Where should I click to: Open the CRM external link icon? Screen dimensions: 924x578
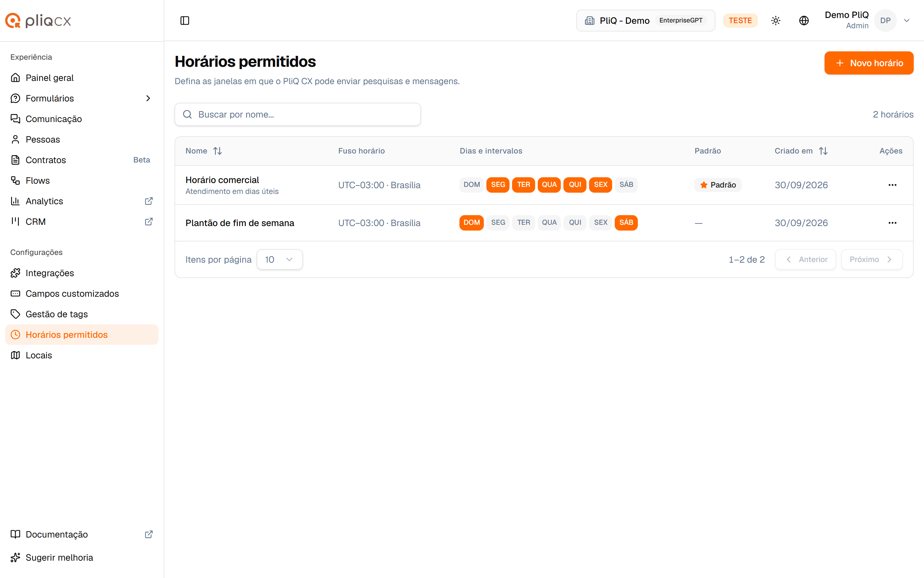pos(149,222)
